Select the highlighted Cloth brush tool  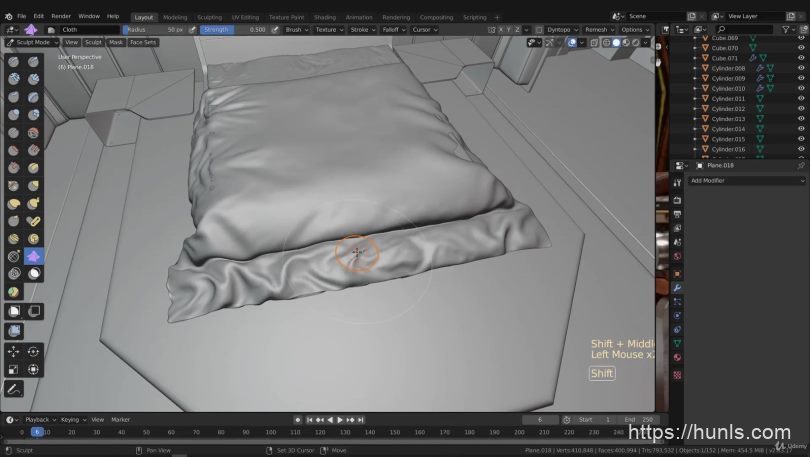pyautogui.click(x=33, y=256)
